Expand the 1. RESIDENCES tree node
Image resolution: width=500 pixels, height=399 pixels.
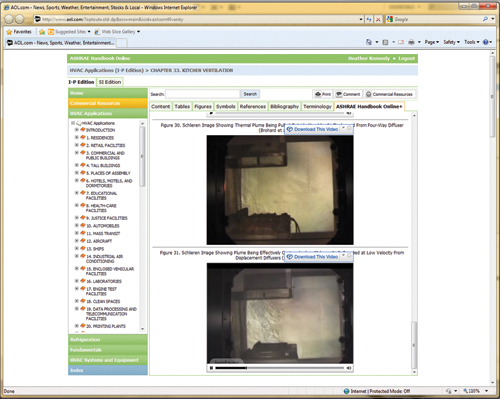coord(77,137)
